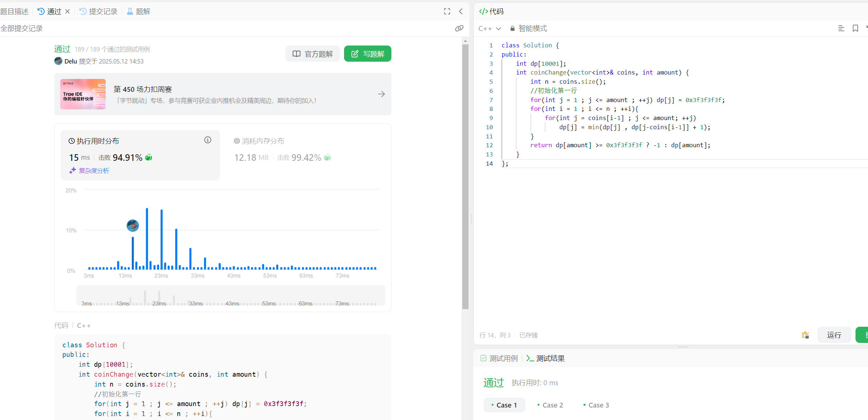The height and width of the screenshot is (420, 868).
Task: Click the bookmark icon in editor
Action: [x=855, y=28]
